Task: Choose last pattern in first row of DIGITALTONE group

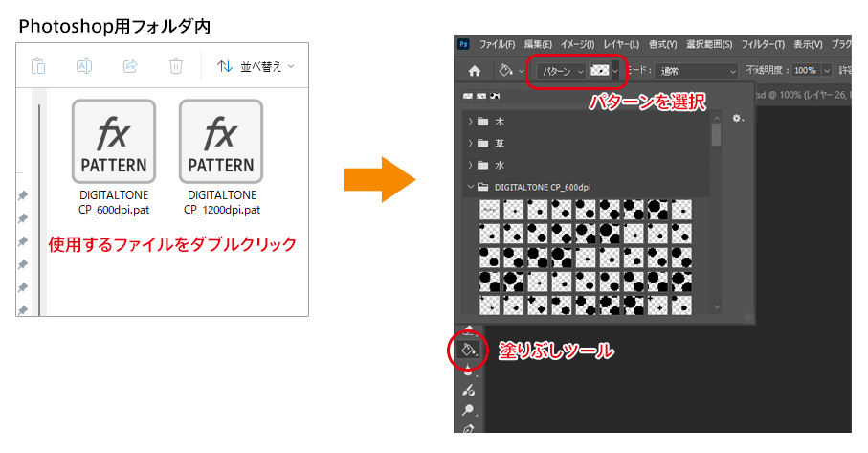Action: pyautogui.click(x=682, y=210)
